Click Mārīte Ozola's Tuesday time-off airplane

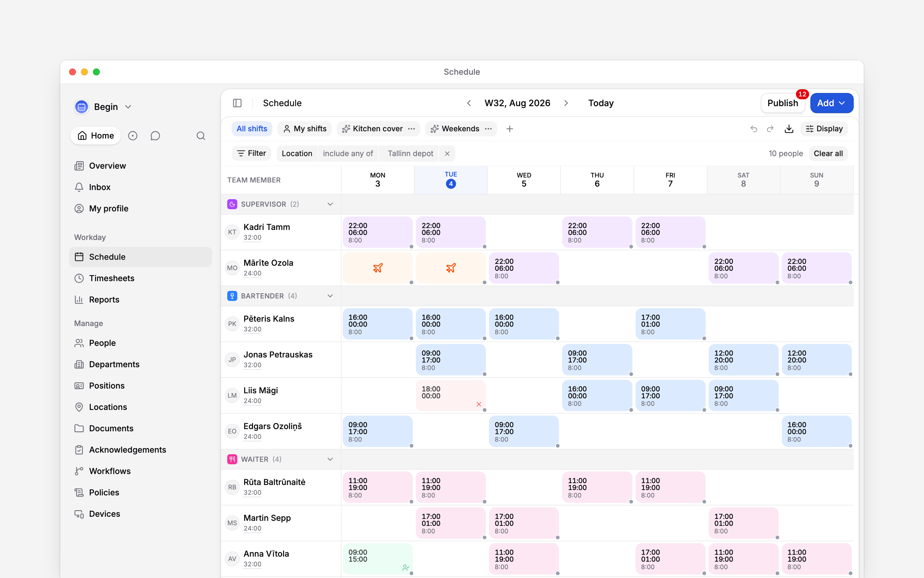(x=451, y=268)
